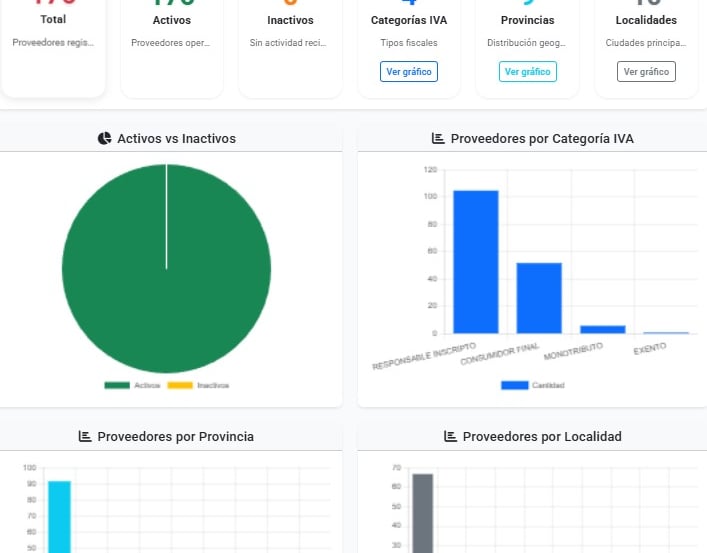Click the 'Categorías IVA' card label
The height and width of the screenshot is (553, 707).
click(409, 20)
